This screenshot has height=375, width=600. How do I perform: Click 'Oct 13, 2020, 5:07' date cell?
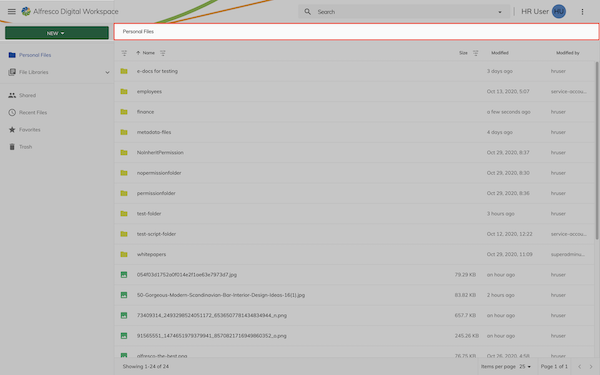coord(508,91)
